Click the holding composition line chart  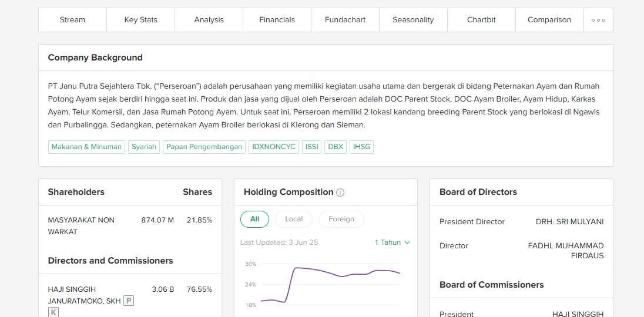(331, 285)
